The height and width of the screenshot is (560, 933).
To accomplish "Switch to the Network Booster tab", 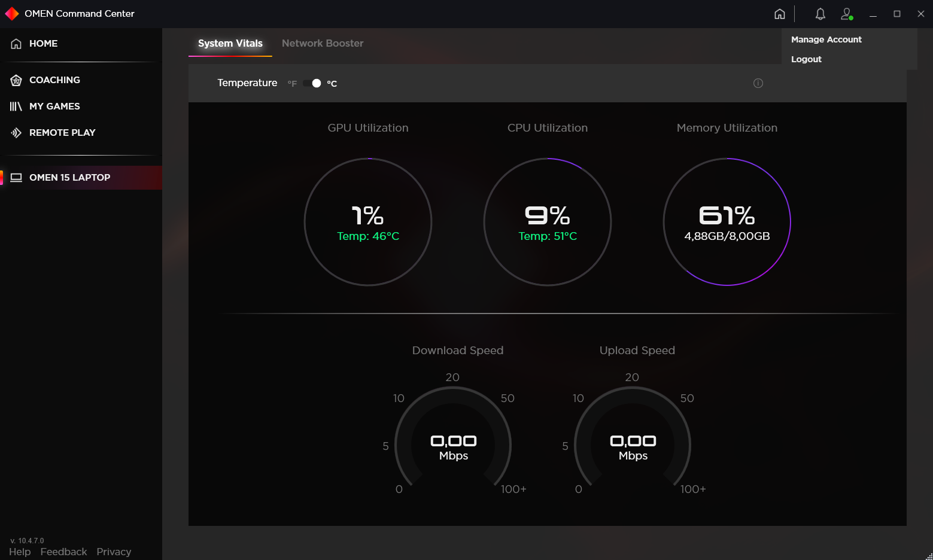I will tap(323, 43).
